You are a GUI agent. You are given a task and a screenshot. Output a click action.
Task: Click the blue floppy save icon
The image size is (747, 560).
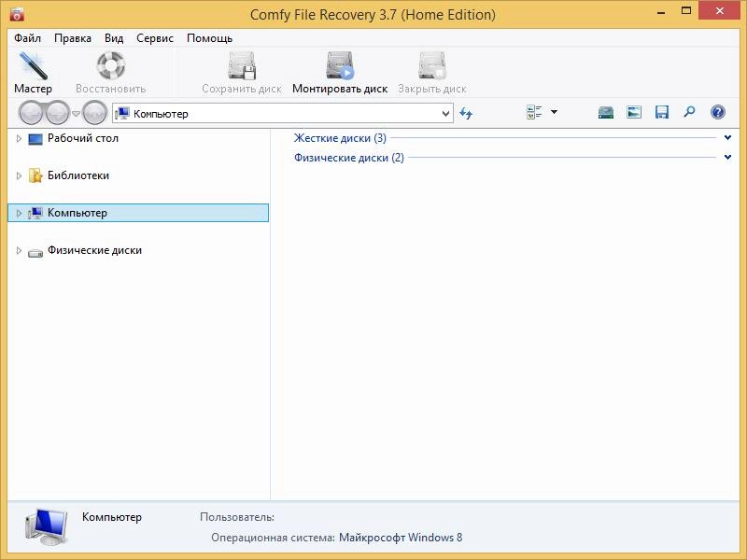[662, 112]
